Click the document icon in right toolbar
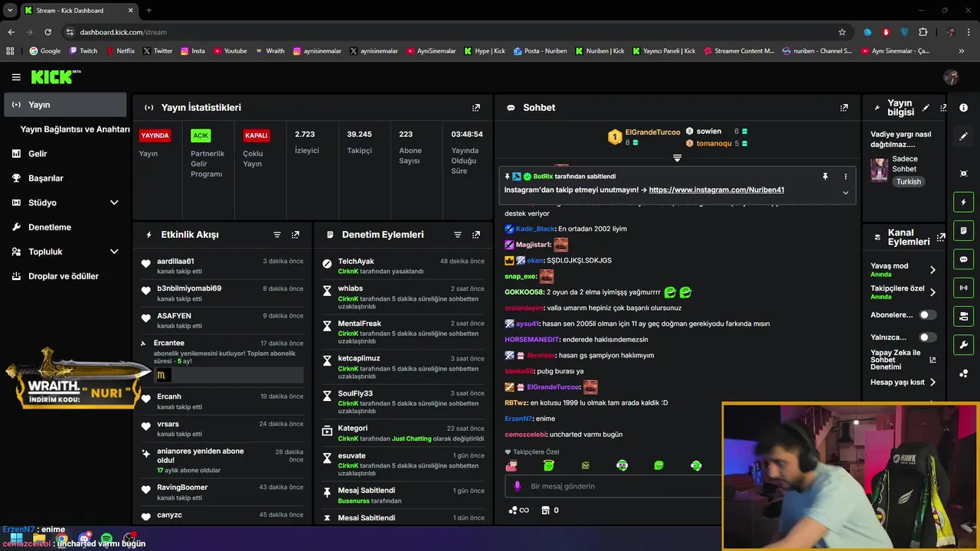Image resolution: width=980 pixels, height=551 pixels. click(964, 230)
